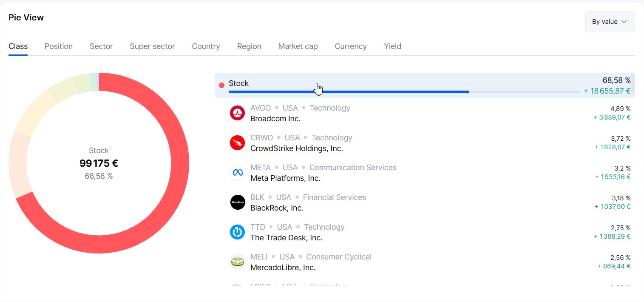Image resolution: width=644 pixels, height=302 pixels.
Task: Click The Trade Desk logo icon
Action: pos(237,232)
